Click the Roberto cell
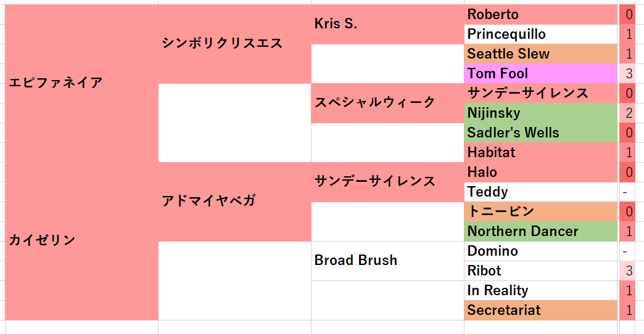 (540, 14)
